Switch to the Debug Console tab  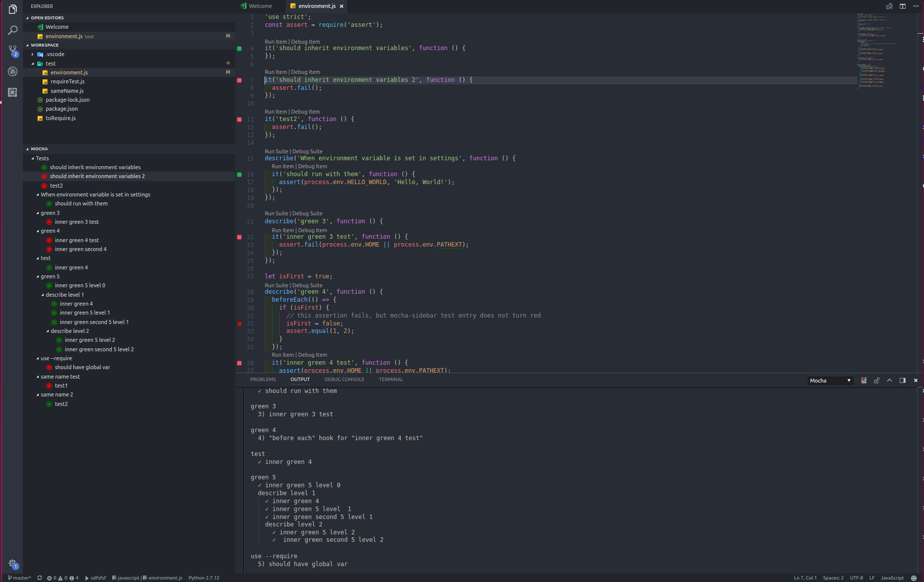(345, 380)
